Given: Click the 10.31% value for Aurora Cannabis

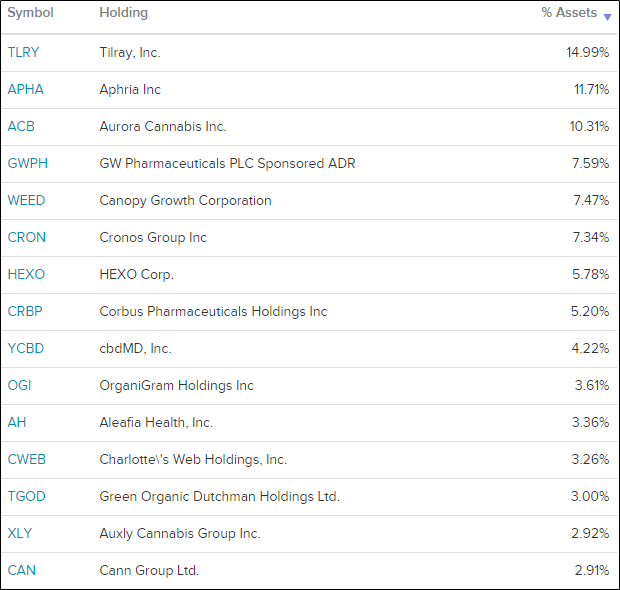Looking at the screenshot, I should pyautogui.click(x=589, y=127).
